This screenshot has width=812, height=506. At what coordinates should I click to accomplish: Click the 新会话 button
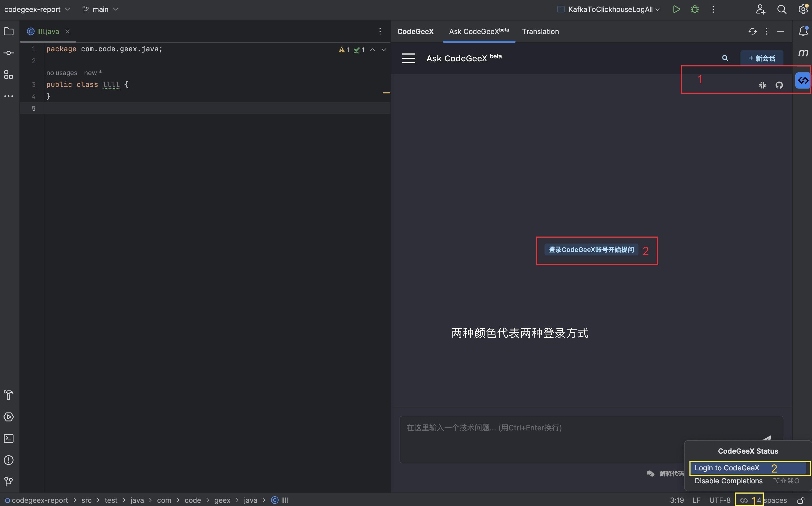tap(762, 58)
